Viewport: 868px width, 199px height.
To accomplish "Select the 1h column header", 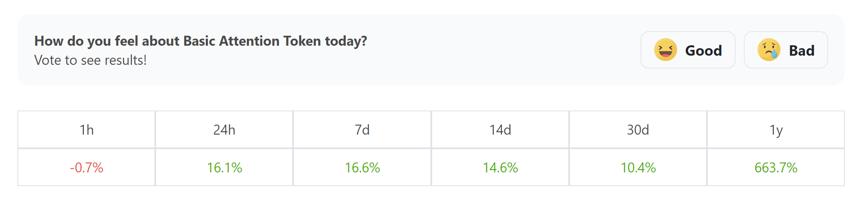I will [x=86, y=130].
